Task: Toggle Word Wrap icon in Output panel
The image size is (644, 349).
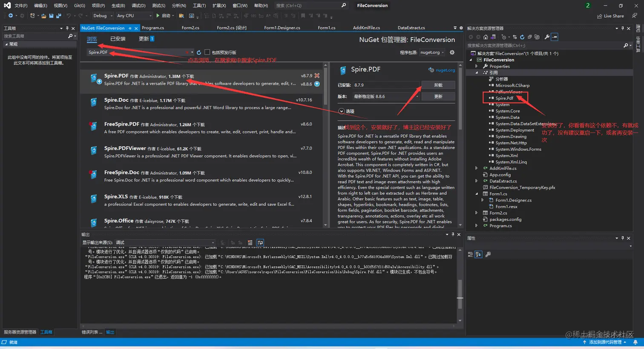Action: 260,242
